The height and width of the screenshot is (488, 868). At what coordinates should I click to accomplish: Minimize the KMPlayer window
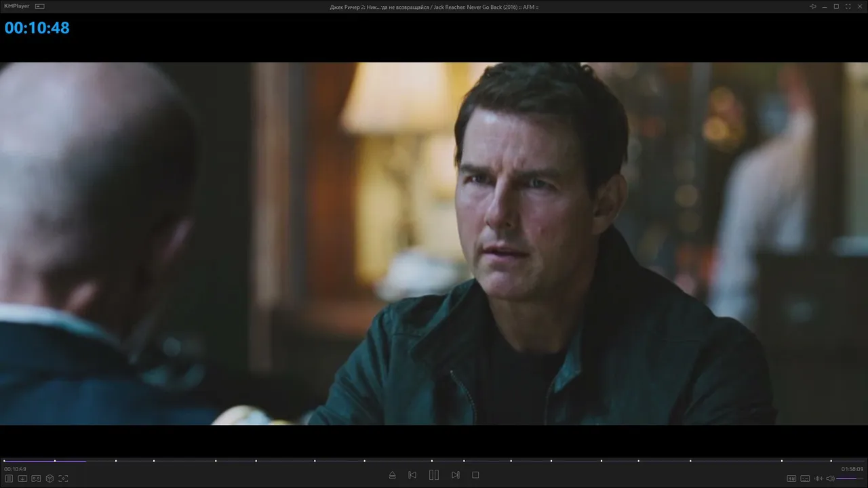pyautogui.click(x=825, y=6)
